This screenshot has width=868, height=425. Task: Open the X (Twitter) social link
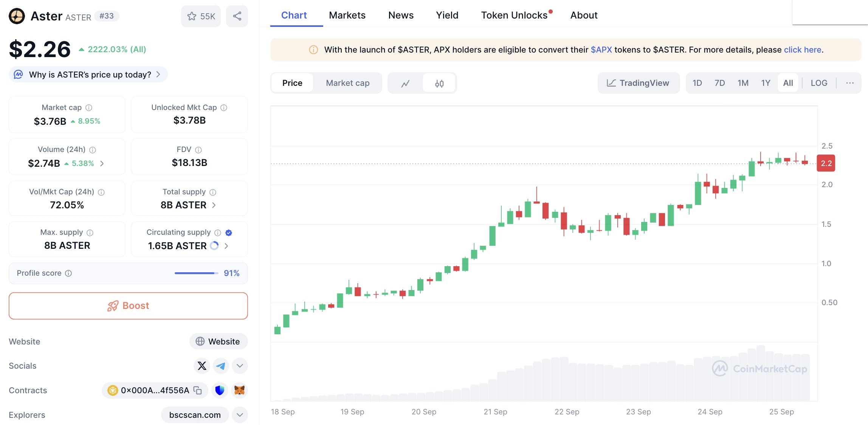202,366
